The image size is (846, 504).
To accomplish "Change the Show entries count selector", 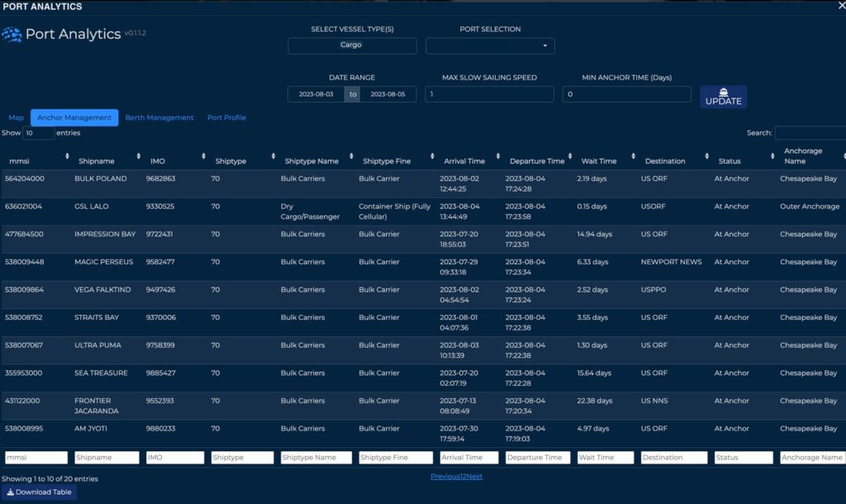I will pyautogui.click(x=39, y=133).
